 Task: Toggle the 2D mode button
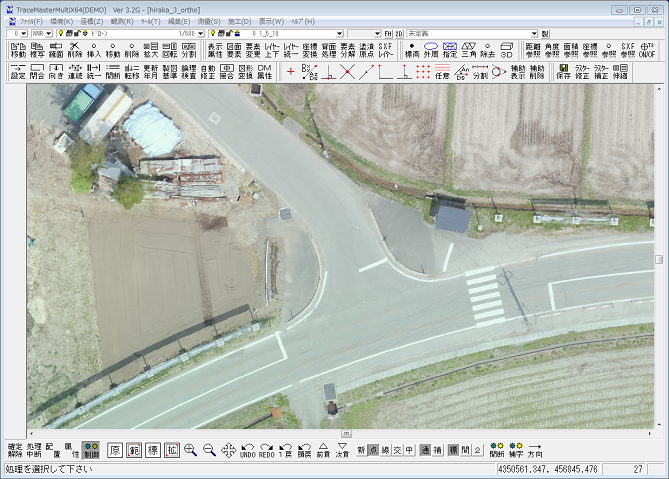[x=398, y=33]
